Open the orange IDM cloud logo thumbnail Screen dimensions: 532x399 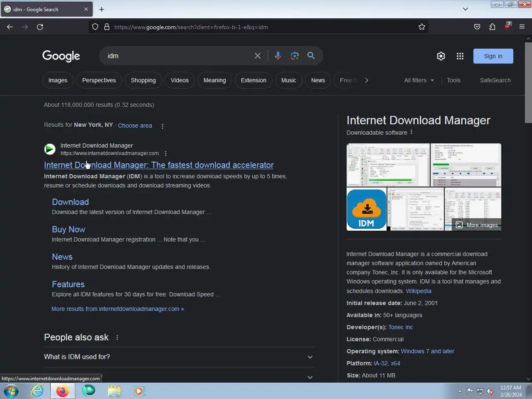pos(367,209)
